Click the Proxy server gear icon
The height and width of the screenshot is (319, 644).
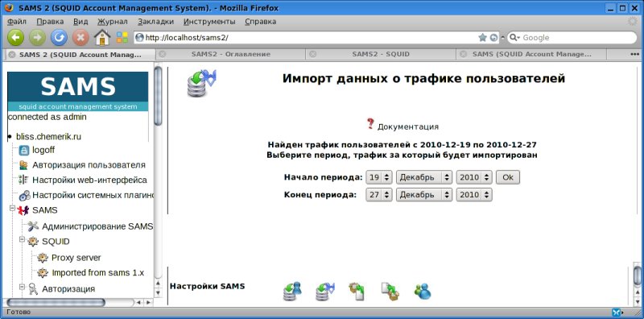pos(43,258)
